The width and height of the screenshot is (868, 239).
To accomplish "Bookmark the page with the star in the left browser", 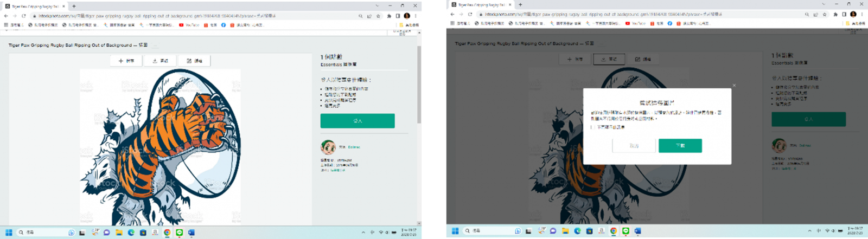I will (x=378, y=16).
